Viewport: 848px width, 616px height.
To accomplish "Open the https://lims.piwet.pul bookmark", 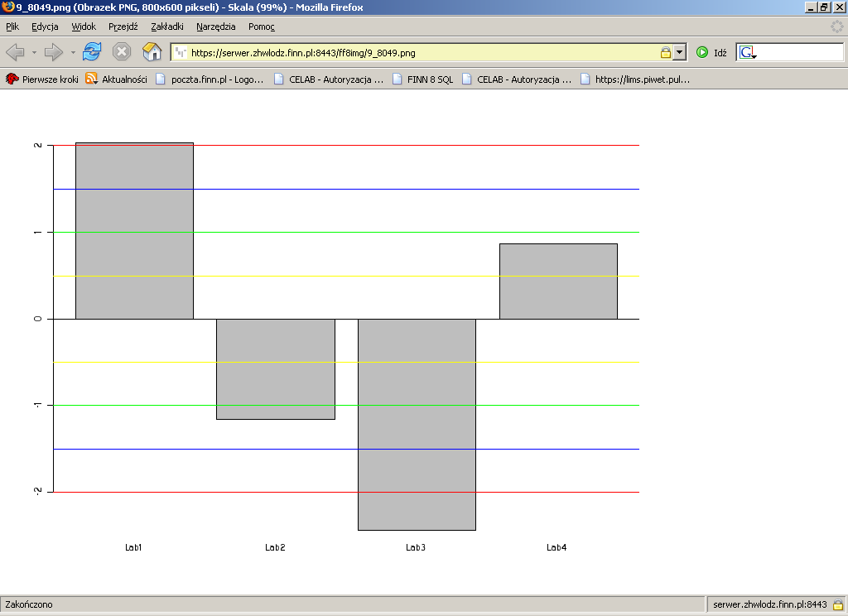I will click(x=635, y=79).
